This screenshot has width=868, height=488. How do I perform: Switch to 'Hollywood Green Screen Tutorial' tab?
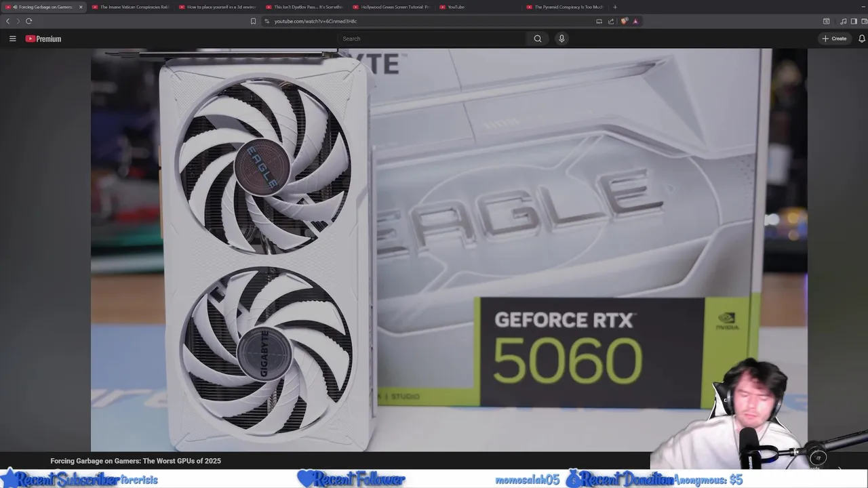pyautogui.click(x=391, y=7)
